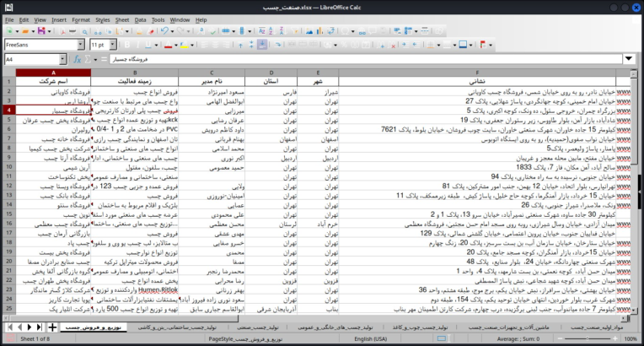Open Find and Replace icon
The width and height of the screenshot is (644, 346).
pyautogui.click(x=201, y=31)
